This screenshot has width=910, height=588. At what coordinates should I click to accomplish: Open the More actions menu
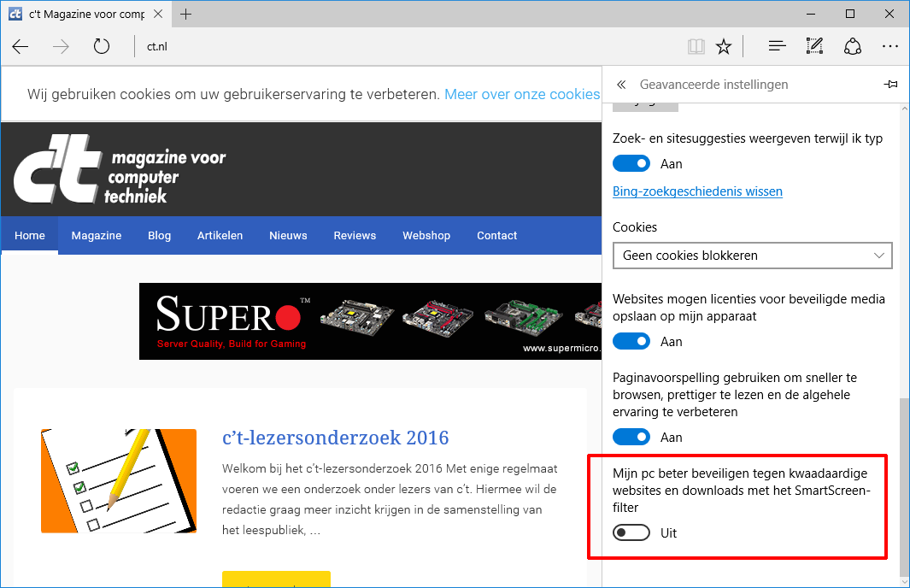[x=890, y=46]
